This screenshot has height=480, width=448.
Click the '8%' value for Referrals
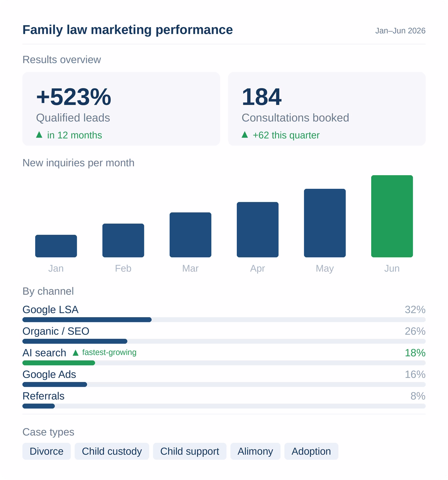click(418, 396)
